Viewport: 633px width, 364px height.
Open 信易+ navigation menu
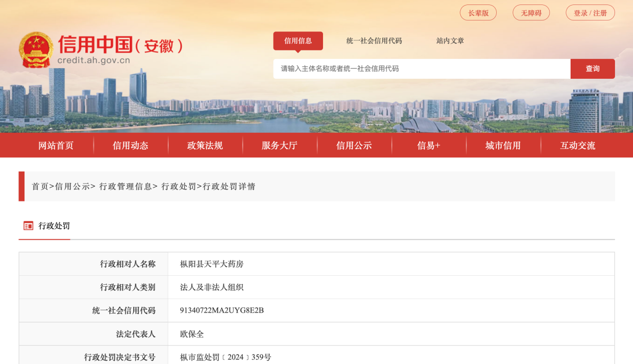point(429,146)
